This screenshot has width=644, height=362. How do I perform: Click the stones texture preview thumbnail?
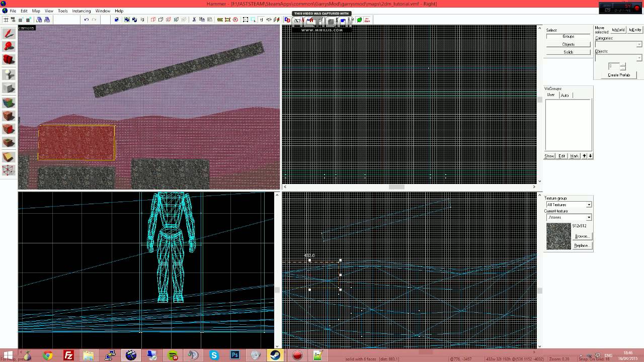(x=558, y=236)
